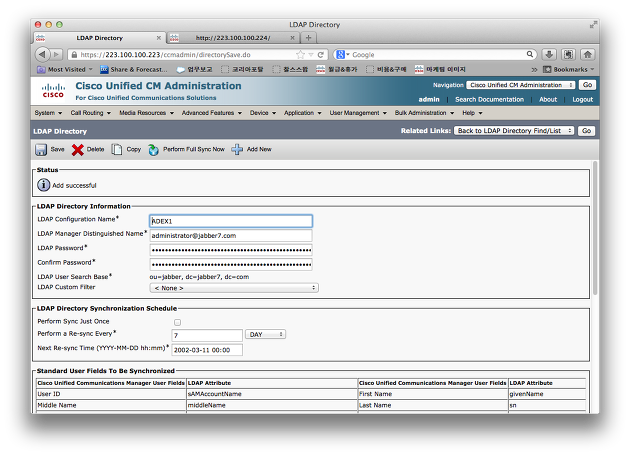
Task: Click the Cisco logo
Action: [53, 91]
